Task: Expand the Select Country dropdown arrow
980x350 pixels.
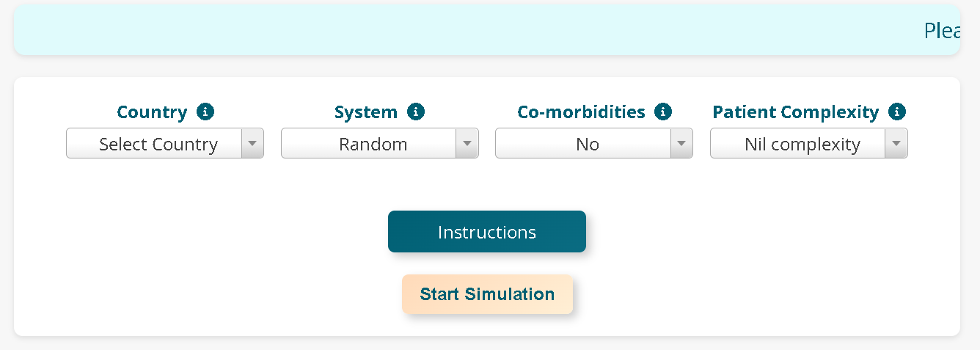Action: click(252, 144)
